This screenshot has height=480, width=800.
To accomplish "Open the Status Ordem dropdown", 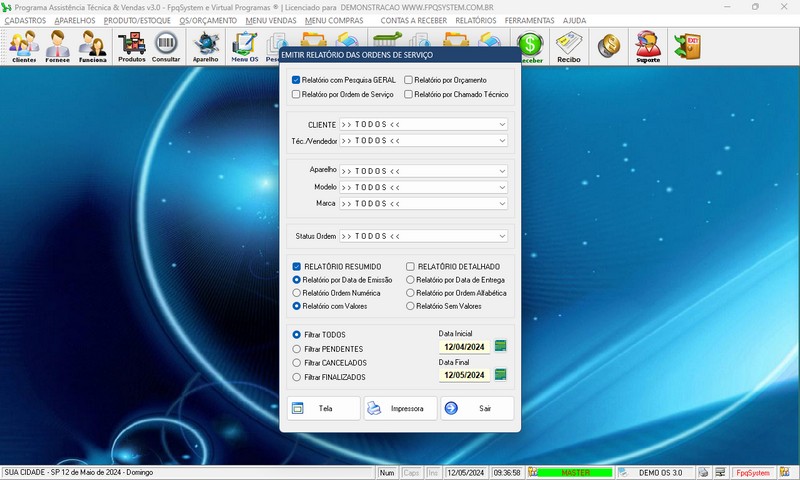I will [502, 237].
